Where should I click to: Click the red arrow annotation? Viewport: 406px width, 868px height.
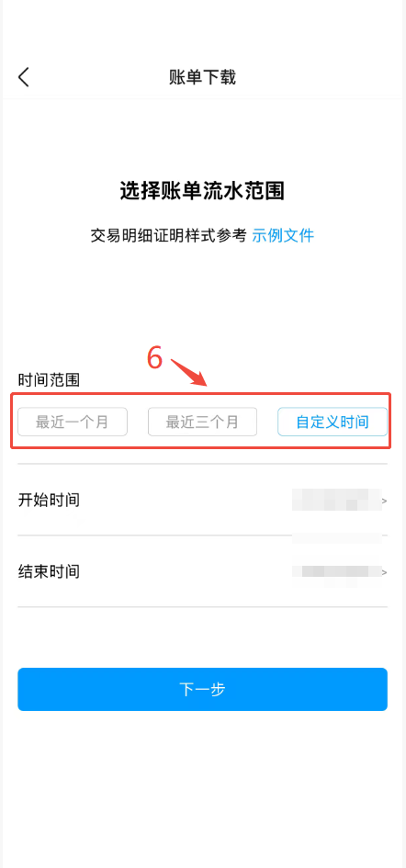tap(188, 373)
